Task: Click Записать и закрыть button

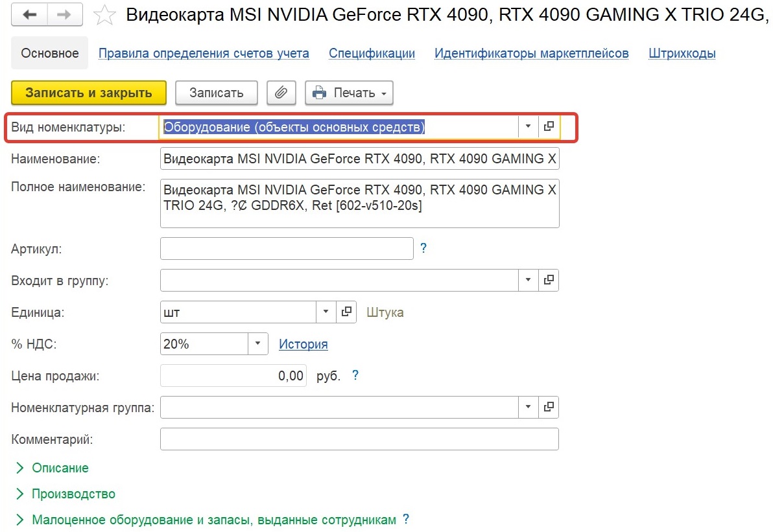Action: tap(89, 93)
